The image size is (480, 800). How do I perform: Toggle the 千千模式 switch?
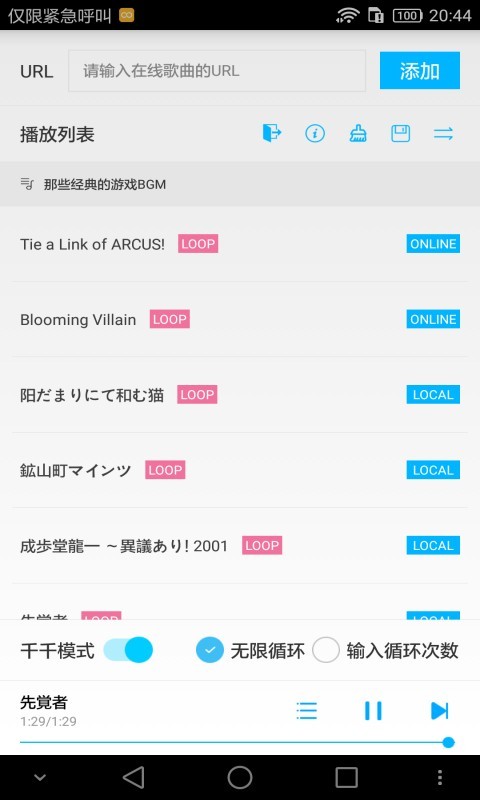128,650
